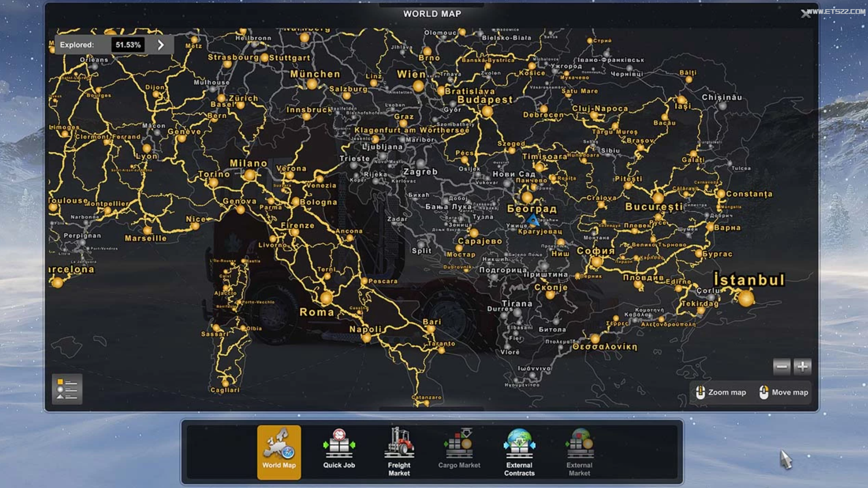
Task: Close the World Map window
Action: pos(806,14)
